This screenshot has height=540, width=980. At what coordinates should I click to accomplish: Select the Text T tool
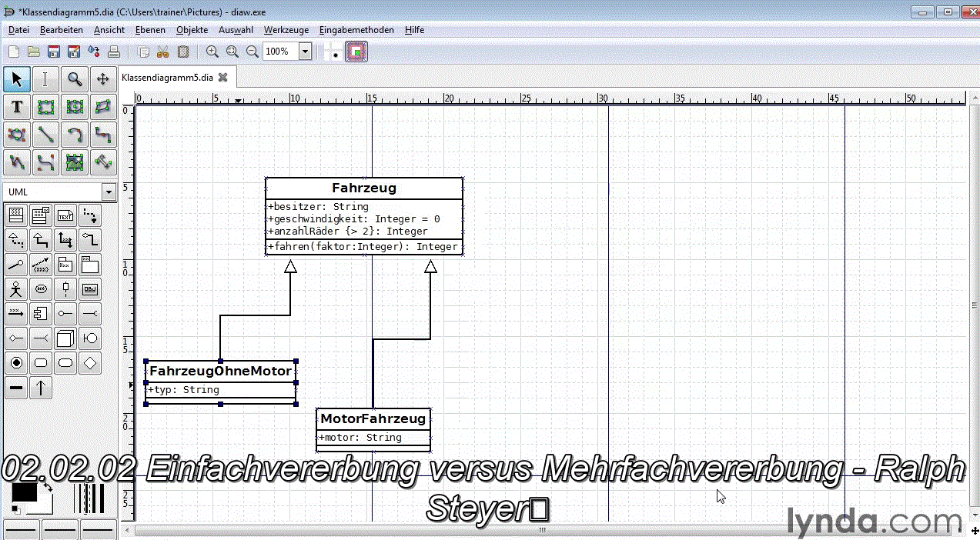[17, 107]
